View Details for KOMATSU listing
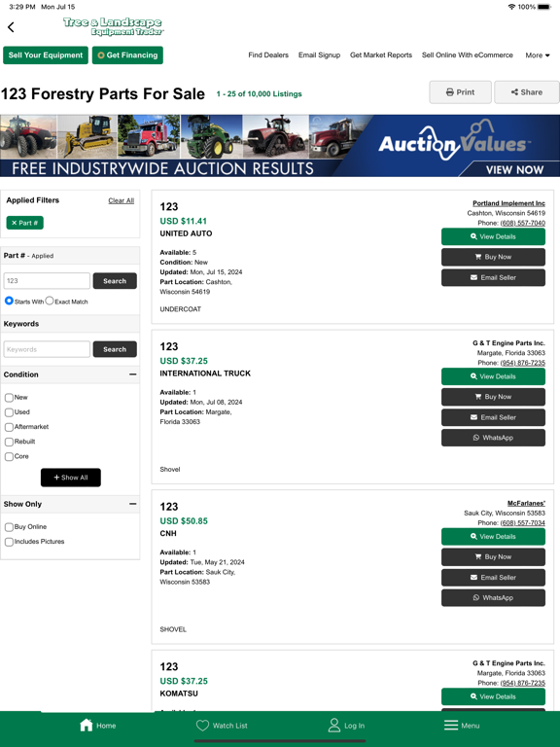 pos(493,696)
